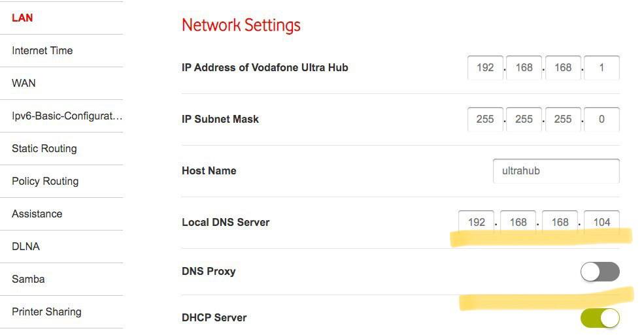Edit first octet of hub IP address
This screenshot has width=644, height=335.
(x=485, y=68)
